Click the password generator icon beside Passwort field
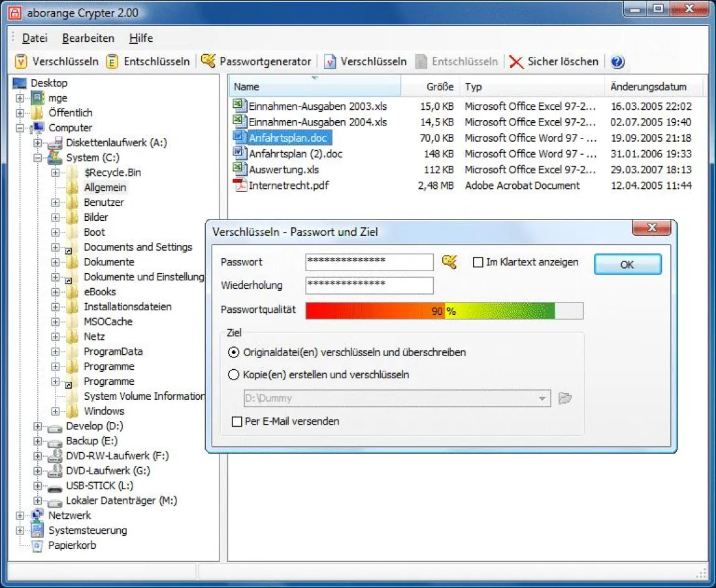The image size is (716, 588). click(449, 262)
